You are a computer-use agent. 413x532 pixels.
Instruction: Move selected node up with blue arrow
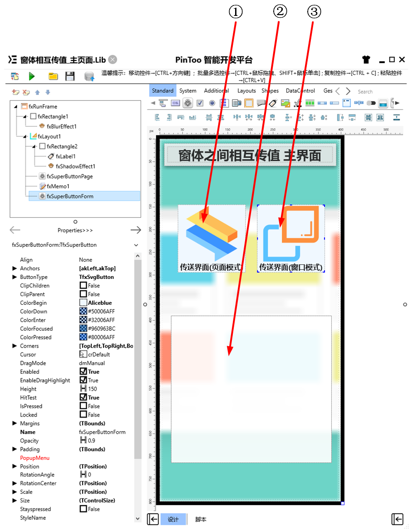[x=38, y=92]
